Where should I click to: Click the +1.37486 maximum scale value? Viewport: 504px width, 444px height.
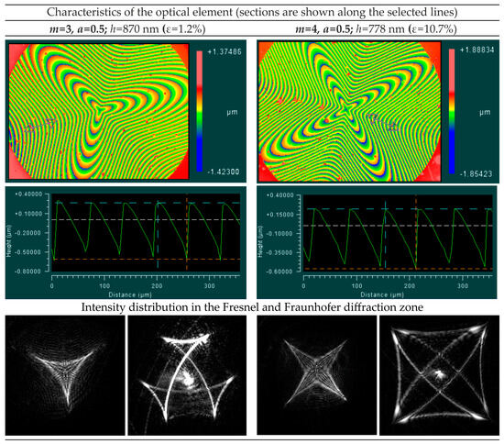[225, 51]
